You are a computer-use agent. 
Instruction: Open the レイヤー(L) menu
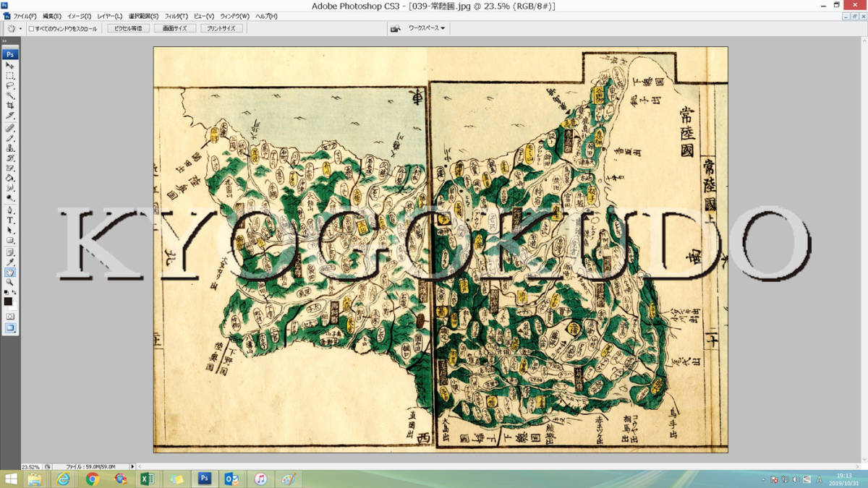point(110,16)
